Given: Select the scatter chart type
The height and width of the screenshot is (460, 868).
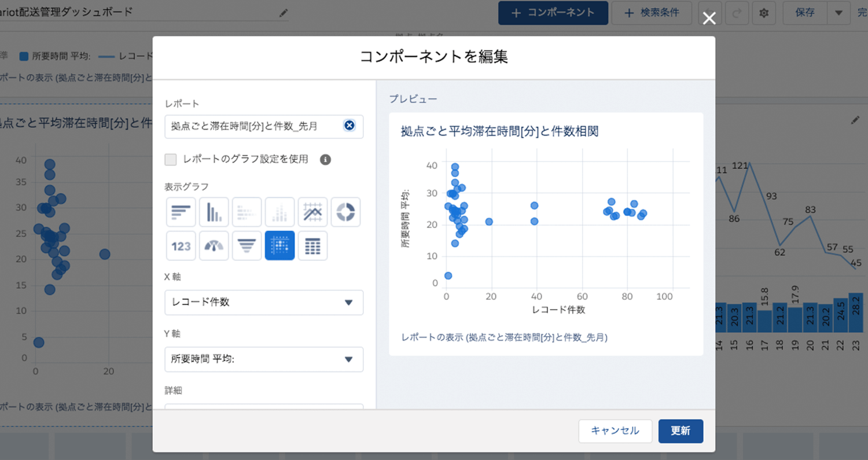Looking at the screenshot, I should 280,246.
